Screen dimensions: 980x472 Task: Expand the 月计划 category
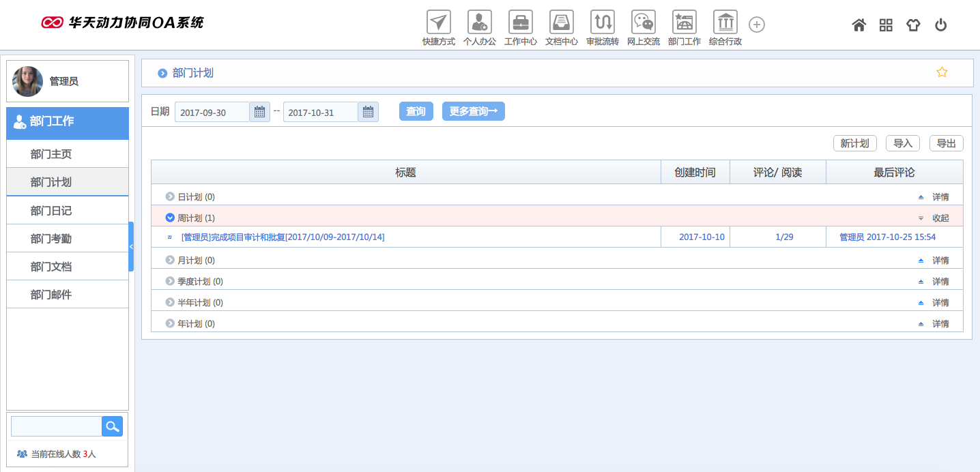point(169,259)
